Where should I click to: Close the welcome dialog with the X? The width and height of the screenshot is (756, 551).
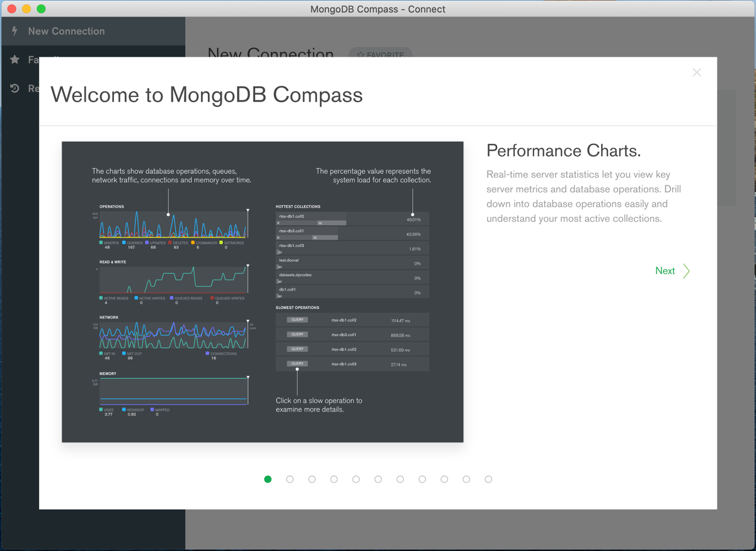pyautogui.click(x=697, y=72)
